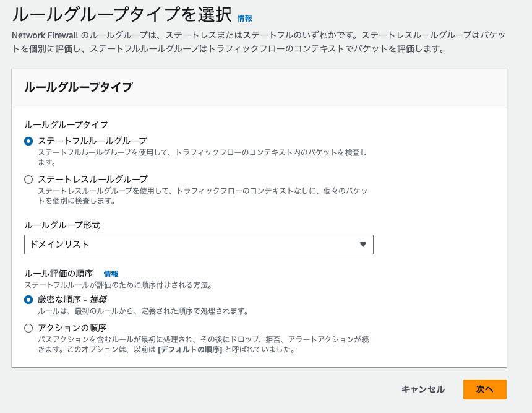The width and height of the screenshot is (532, 413).
Task: Click the ステートレスルールグループ description text
Action: coord(202,196)
